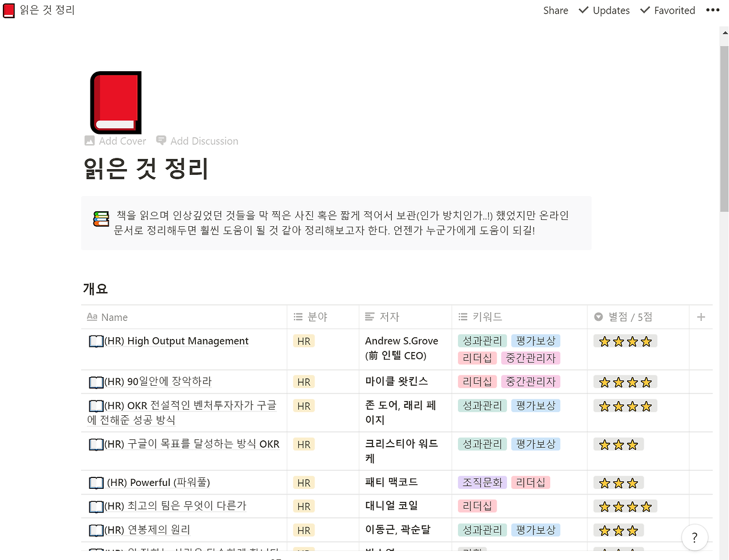Click the star rating for 최고의 팀은 무엇이 다른가
The width and height of the screenshot is (729, 560).
(x=625, y=507)
